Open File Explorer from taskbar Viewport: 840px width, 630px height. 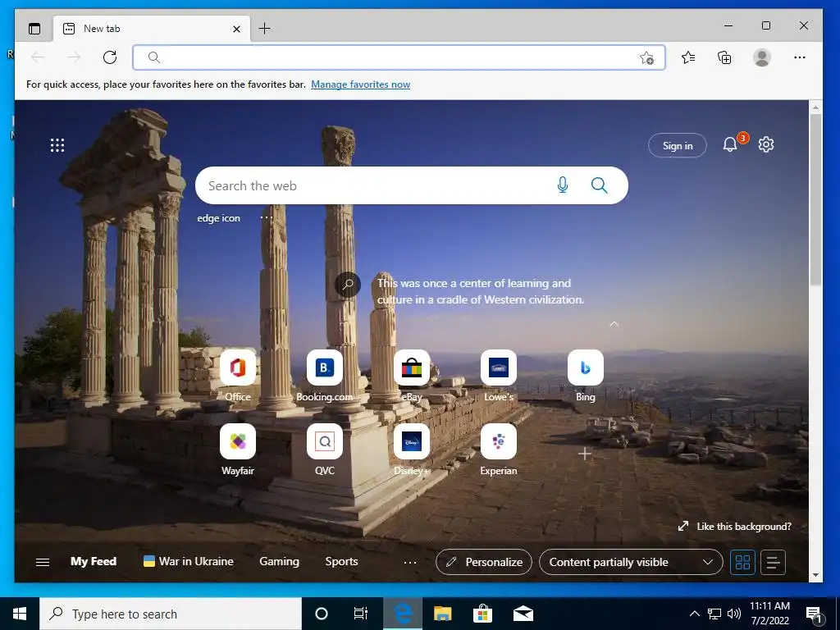(442, 614)
